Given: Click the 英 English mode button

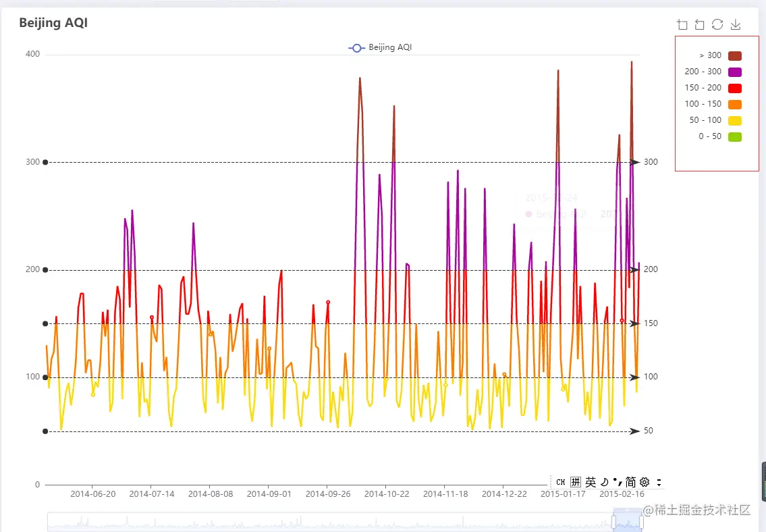Looking at the screenshot, I should [x=591, y=482].
